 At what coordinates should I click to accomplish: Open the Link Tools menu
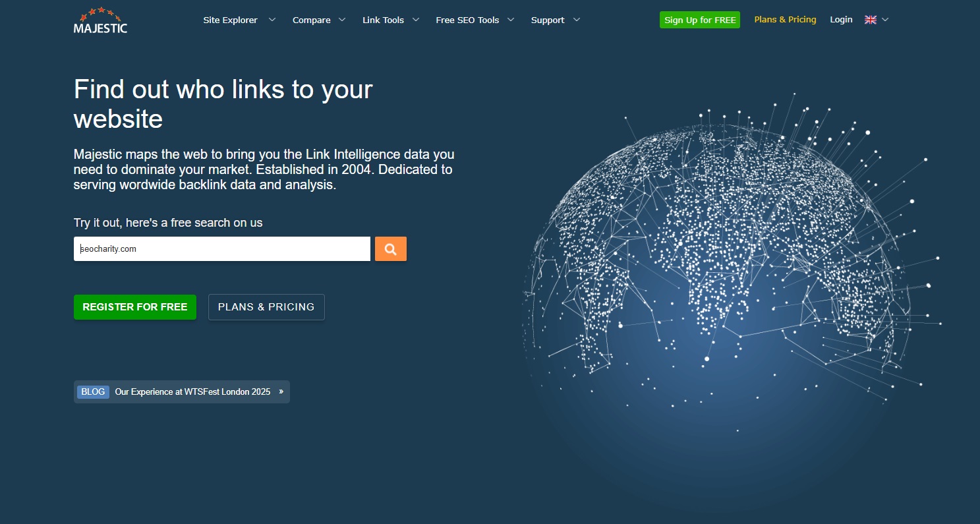tap(383, 20)
